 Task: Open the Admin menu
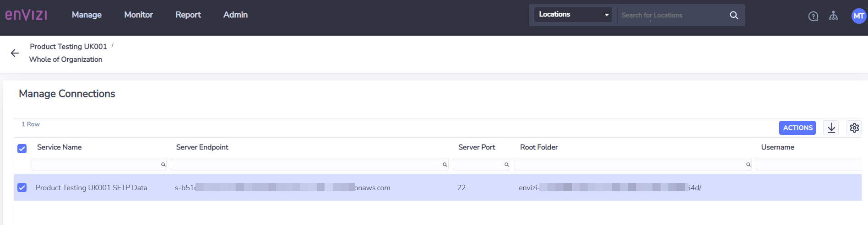[235, 15]
